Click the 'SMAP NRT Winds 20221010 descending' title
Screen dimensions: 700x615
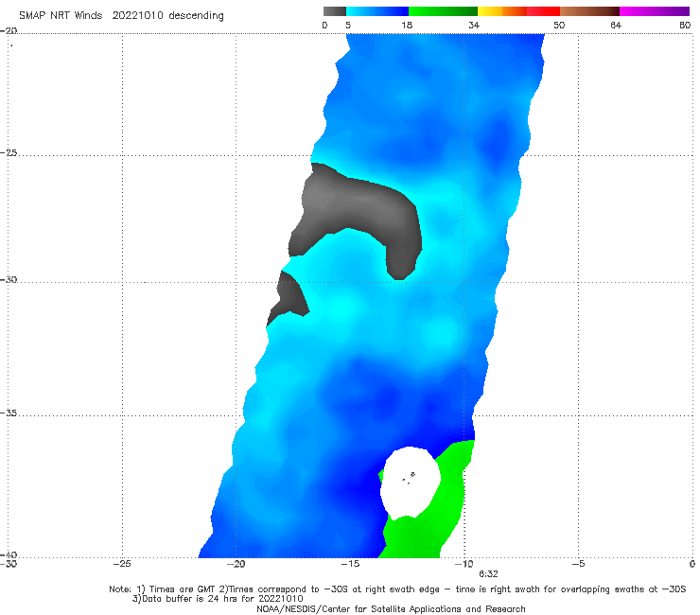click(121, 16)
